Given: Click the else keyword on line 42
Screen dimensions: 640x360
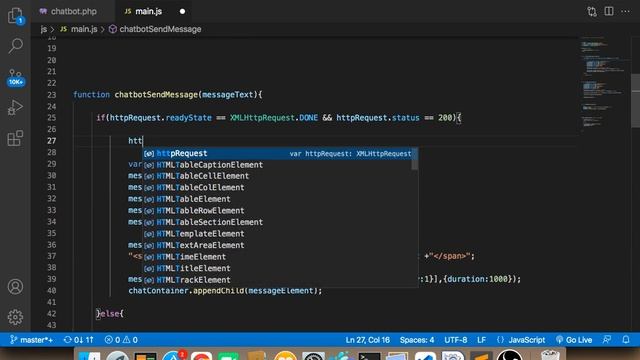Looking at the screenshot, I should (109, 314).
